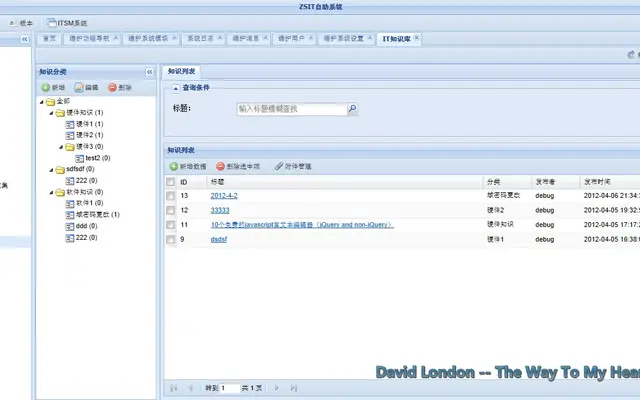Image resolution: width=640 pixels, height=400 pixels.
Task: Click the folder icon of 软件知识 (0) node
Action: tap(60, 192)
